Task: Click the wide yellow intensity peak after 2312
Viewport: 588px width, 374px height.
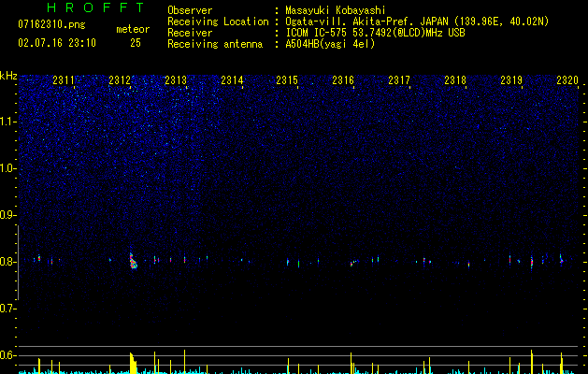Action: tap(133, 363)
